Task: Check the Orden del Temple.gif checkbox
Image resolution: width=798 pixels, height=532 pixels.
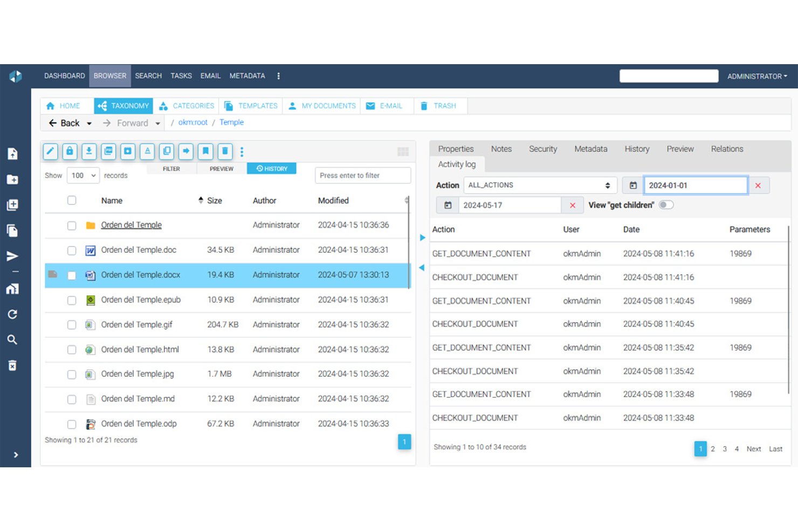Action: 72,325
